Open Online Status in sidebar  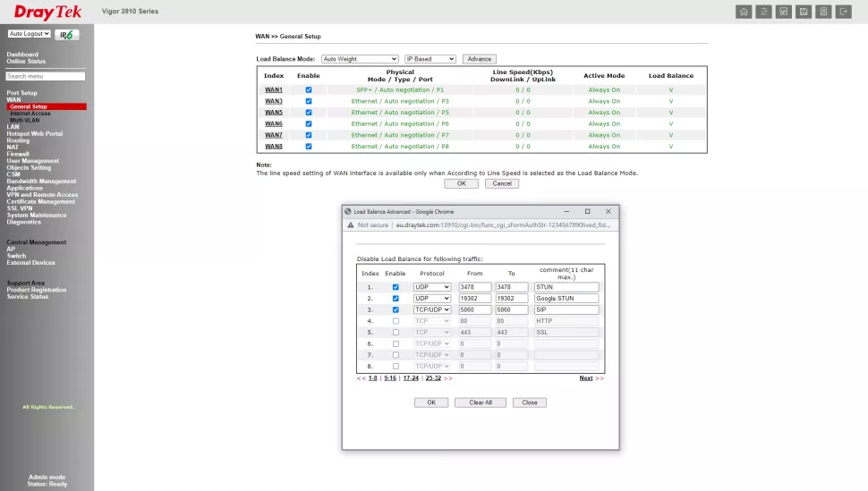tap(26, 62)
